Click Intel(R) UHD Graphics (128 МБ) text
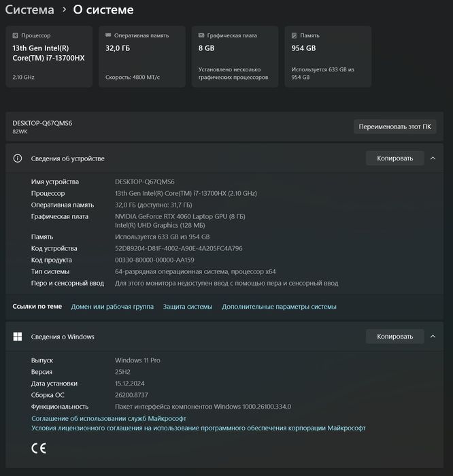This screenshot has height=476, width=453. [160, 225]
